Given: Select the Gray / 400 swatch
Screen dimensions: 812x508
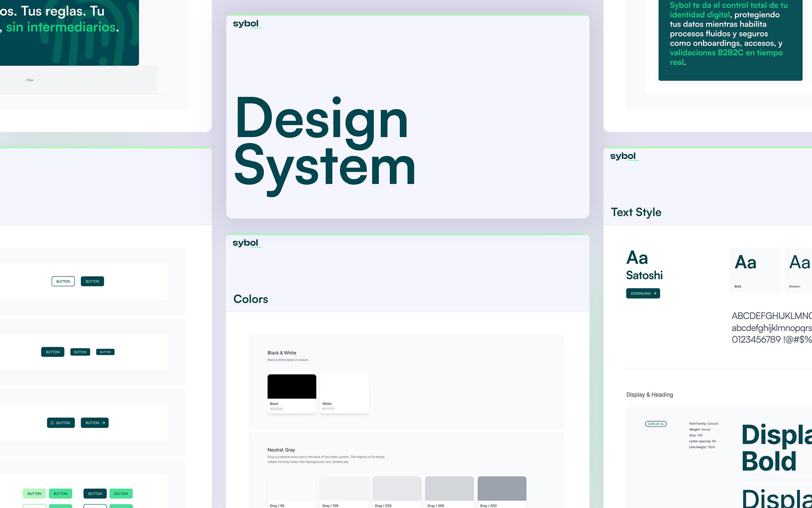Looking at the screenshot, I should click(x=502, y=489).
